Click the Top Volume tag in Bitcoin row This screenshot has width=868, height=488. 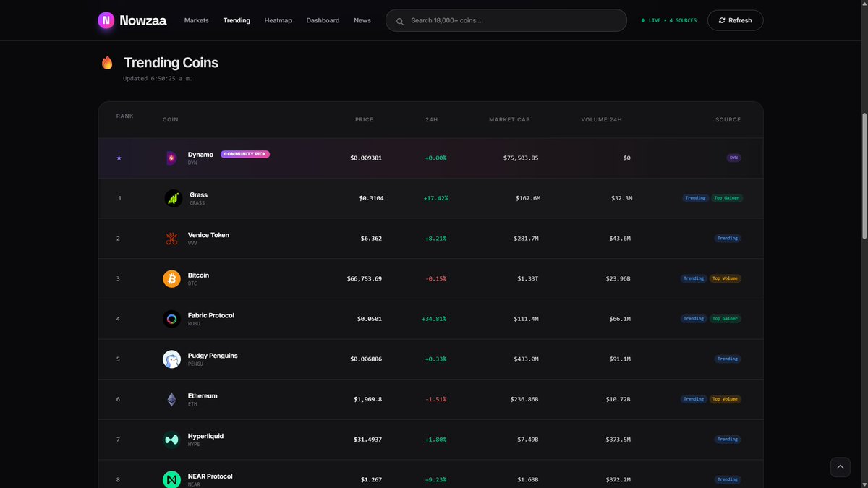(x=726, y=278)
